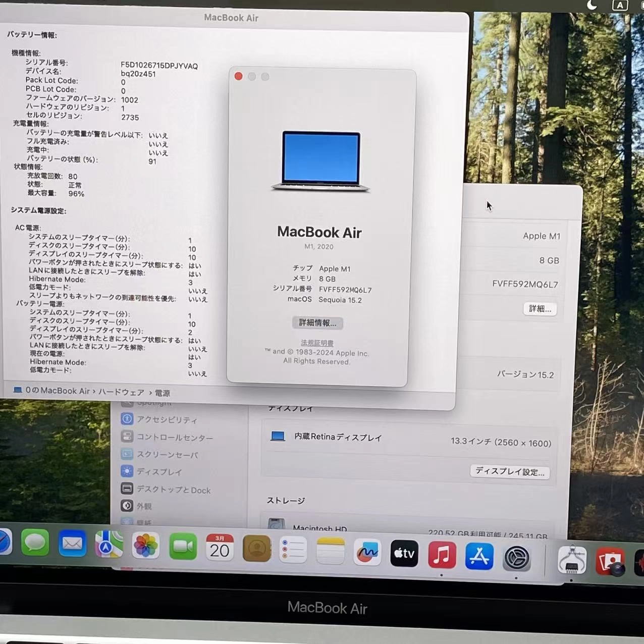Open the Apple TV app from the Dock
This screenshot has height=644, width=644.
tap(404, 553)
